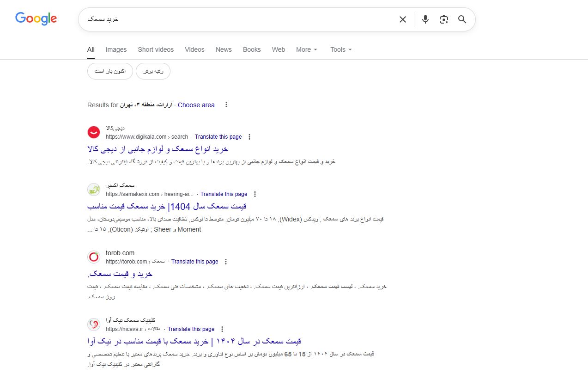The image size is (588, 380).
Task: Expand the Tools dropdown
Action: click(x=341, y=49)
